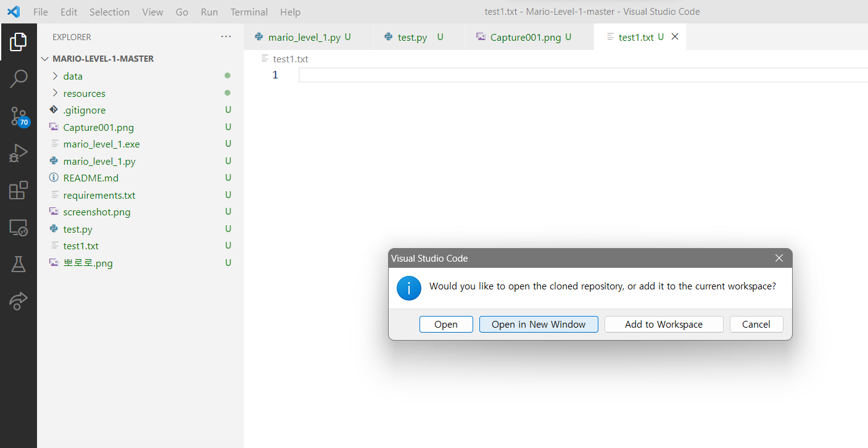868x448 pixels.
Task: Click Python icon beside test.py in Explorer
Action: point(54,229)
